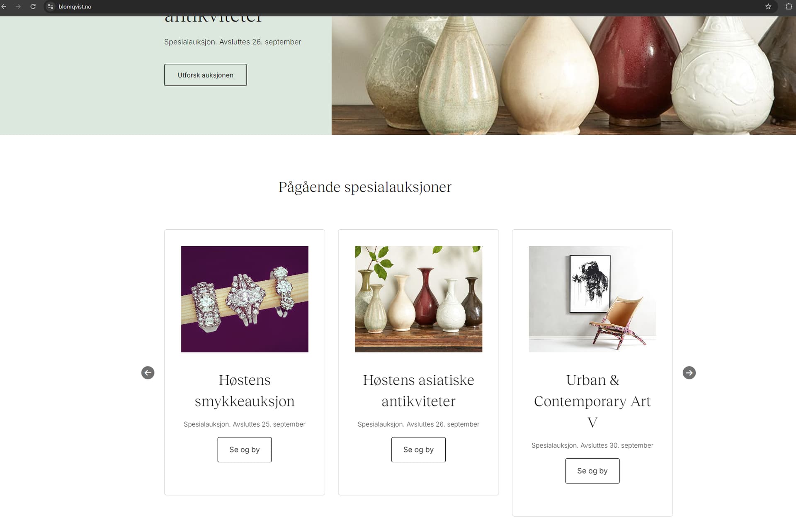This screenshot has height=532, width=796.
Task: Open the chair and artwork thumbnail
Action: (x=592, y=299)
